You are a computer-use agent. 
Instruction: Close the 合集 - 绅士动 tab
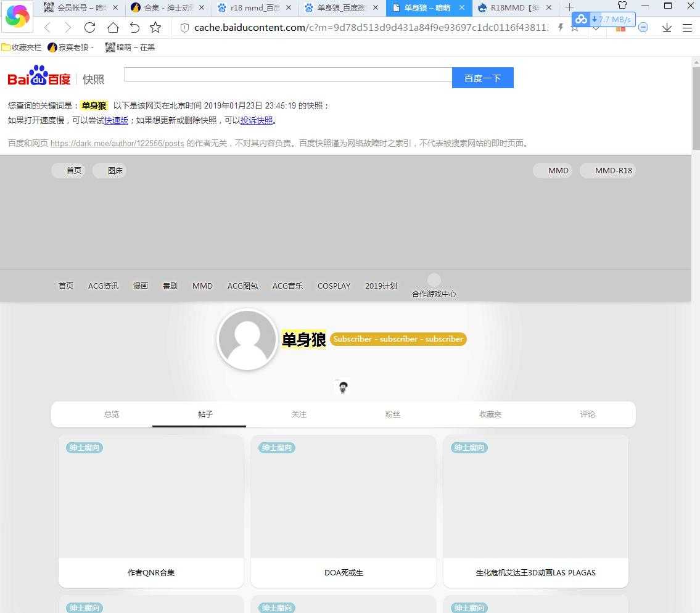202,7
